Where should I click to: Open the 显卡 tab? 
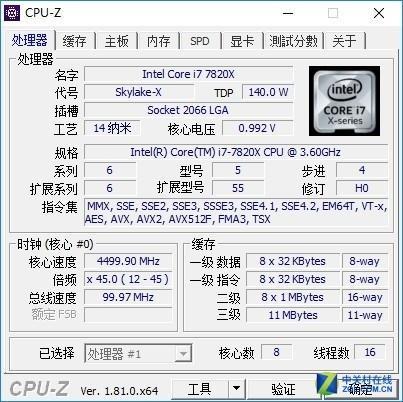click(x=242, y=41)
